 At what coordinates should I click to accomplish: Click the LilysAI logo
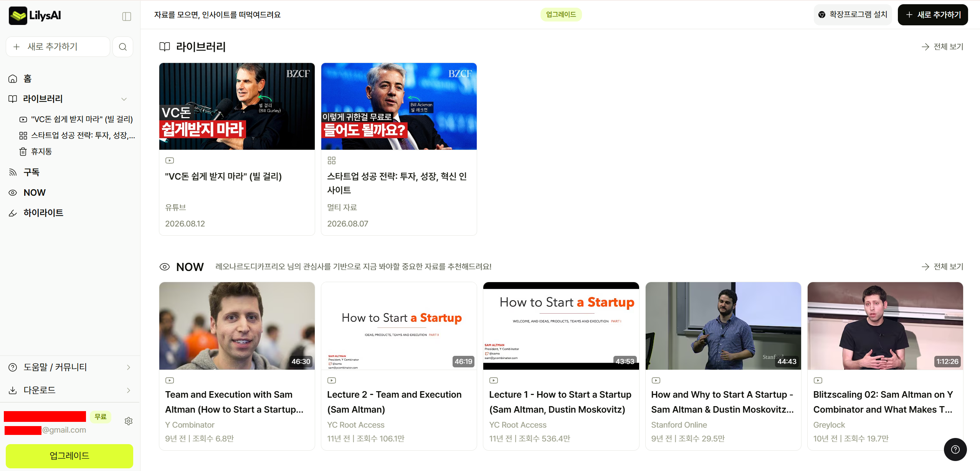point(35,16)
